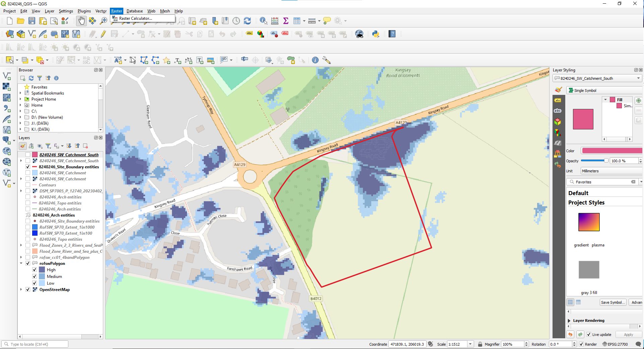Expand the Layer Rendering section

(x=569, y=321)
